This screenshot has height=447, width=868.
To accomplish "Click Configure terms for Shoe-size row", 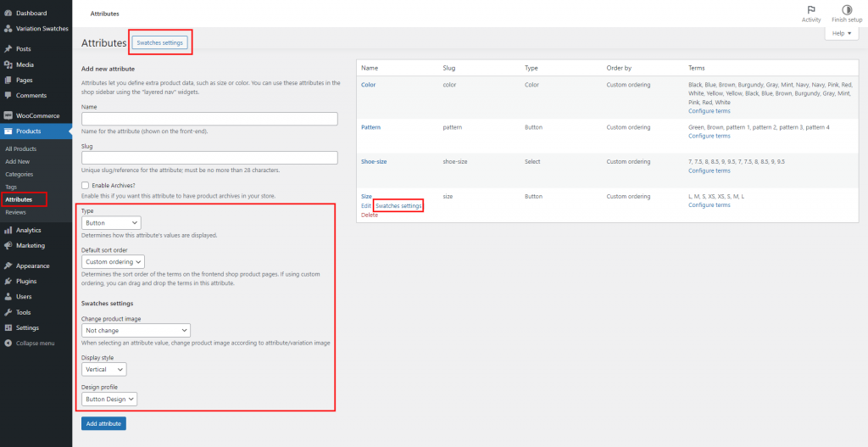I will (709, 170).
